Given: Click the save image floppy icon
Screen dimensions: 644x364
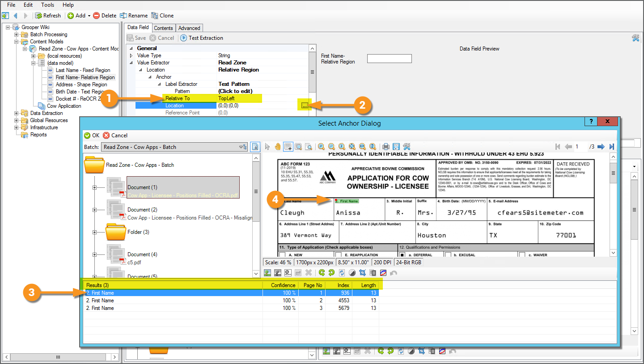Looking at the screenshot, I should (396, 147).
